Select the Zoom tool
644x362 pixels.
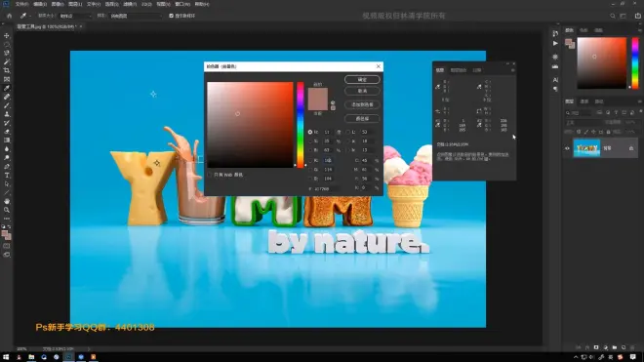pyautogui.click(x=7, y=210)
